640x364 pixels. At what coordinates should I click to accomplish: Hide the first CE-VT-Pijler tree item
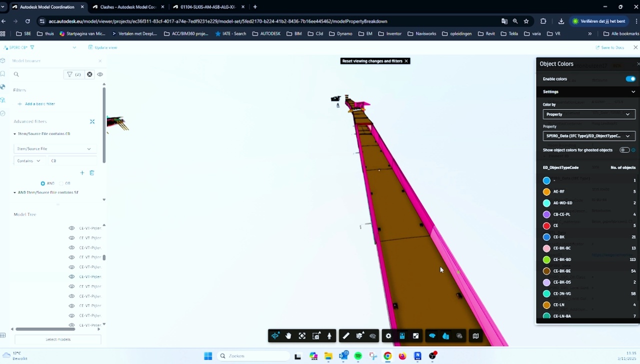click(x=71, y=228)
